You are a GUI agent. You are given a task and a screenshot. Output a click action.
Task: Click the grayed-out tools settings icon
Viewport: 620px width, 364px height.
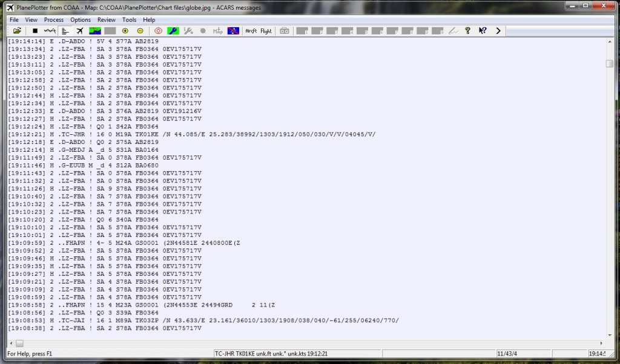click(x=188, y=31)
